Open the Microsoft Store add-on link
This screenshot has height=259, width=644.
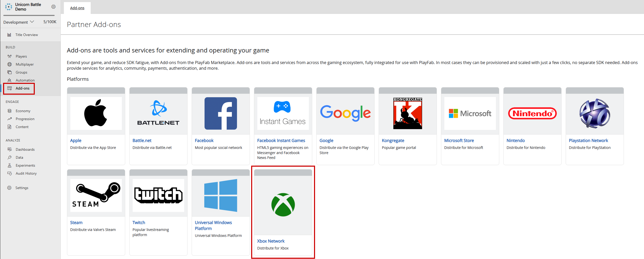click(459, 140)
